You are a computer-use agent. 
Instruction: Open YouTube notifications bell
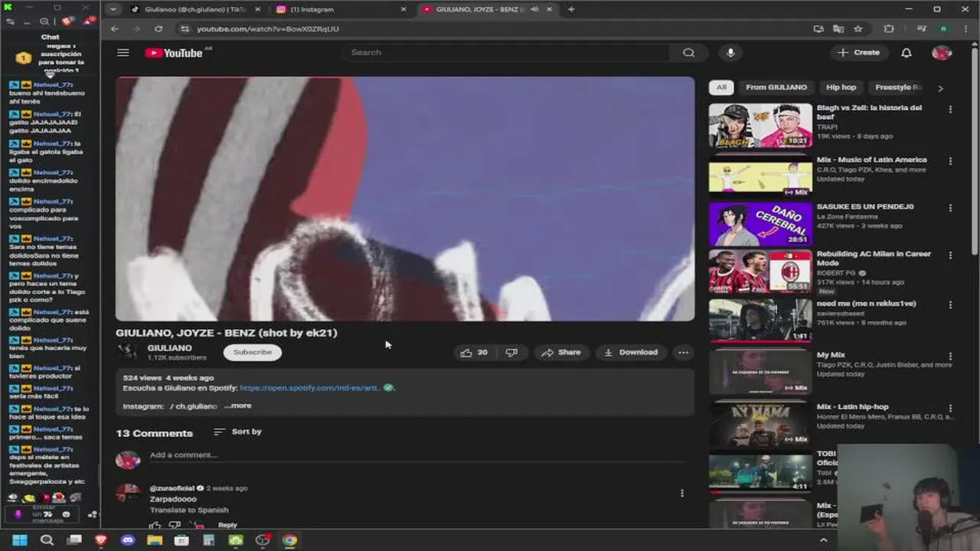pyautogui.click(x=906, y=53)
